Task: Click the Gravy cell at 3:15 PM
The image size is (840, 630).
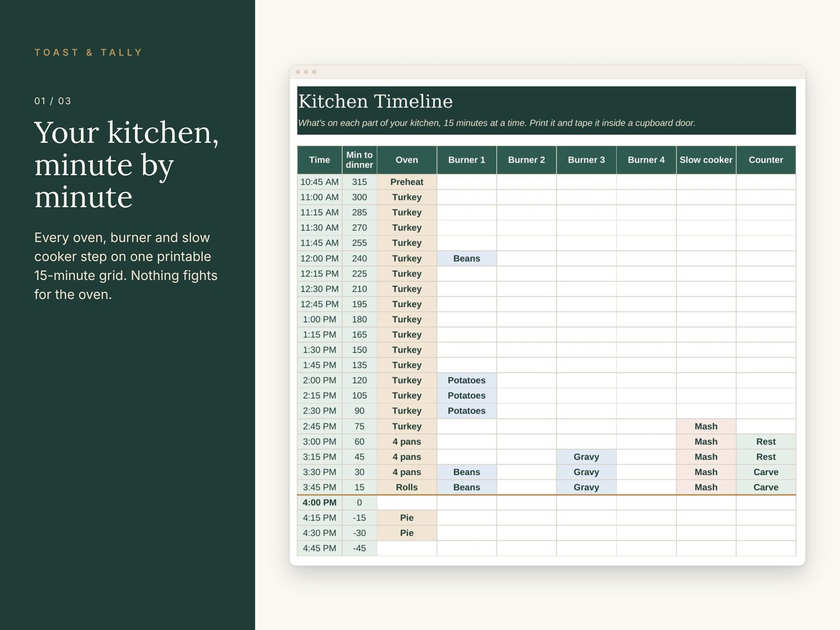Action: click(587, 457)
